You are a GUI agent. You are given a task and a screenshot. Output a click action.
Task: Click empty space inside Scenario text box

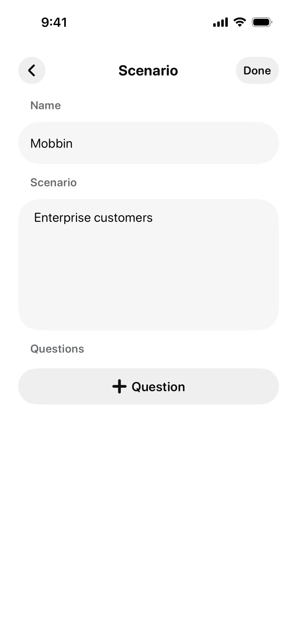coord(148,280)
